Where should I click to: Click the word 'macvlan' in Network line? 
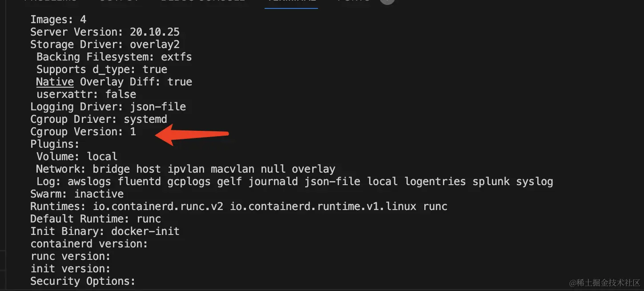(x=233, y=169)
